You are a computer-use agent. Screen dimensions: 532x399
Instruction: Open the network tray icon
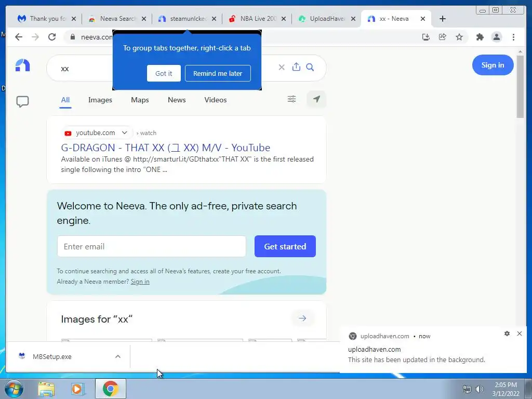coord(467,389)
